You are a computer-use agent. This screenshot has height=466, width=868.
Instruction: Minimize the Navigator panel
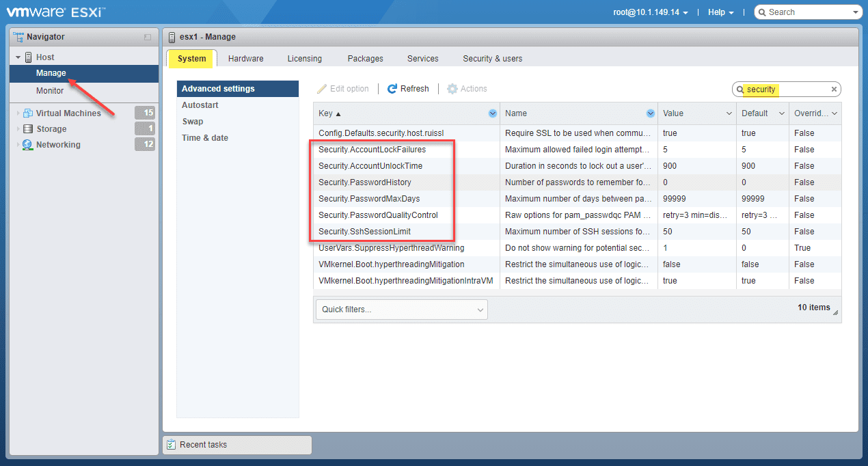click(x=148, y=37)
